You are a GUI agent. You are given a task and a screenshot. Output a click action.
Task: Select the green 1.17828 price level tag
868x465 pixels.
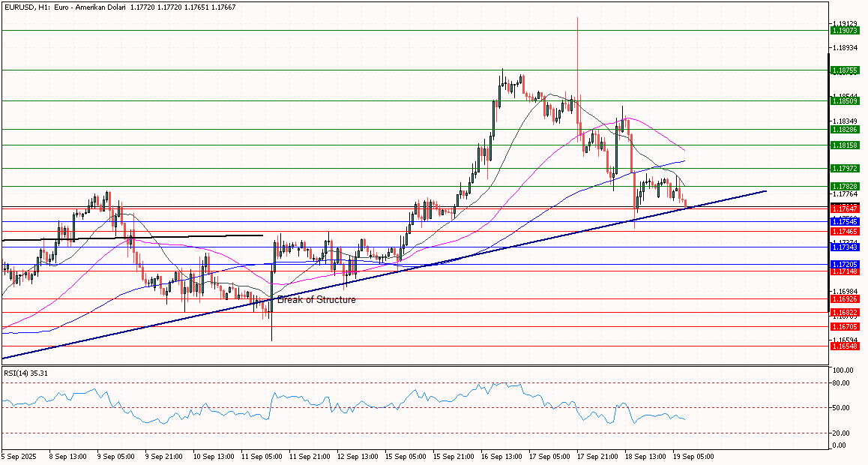(845, 187)
